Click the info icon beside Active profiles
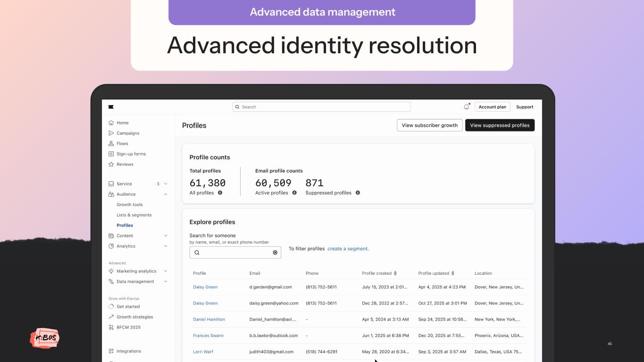Screen dimensions: 644x362 pyautogui.click(x=294, y=193)
